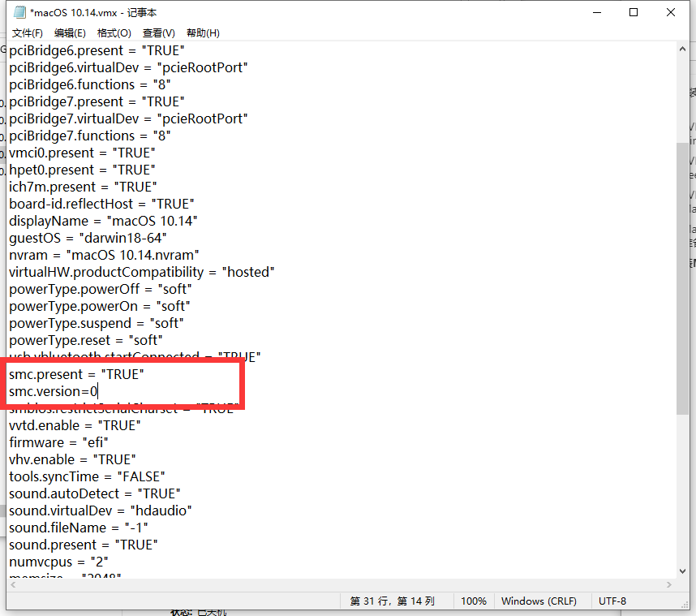This screenshot has height=616, width=696.
Task: Minimize the Notepad window
Action: click(x=597, y=12)
